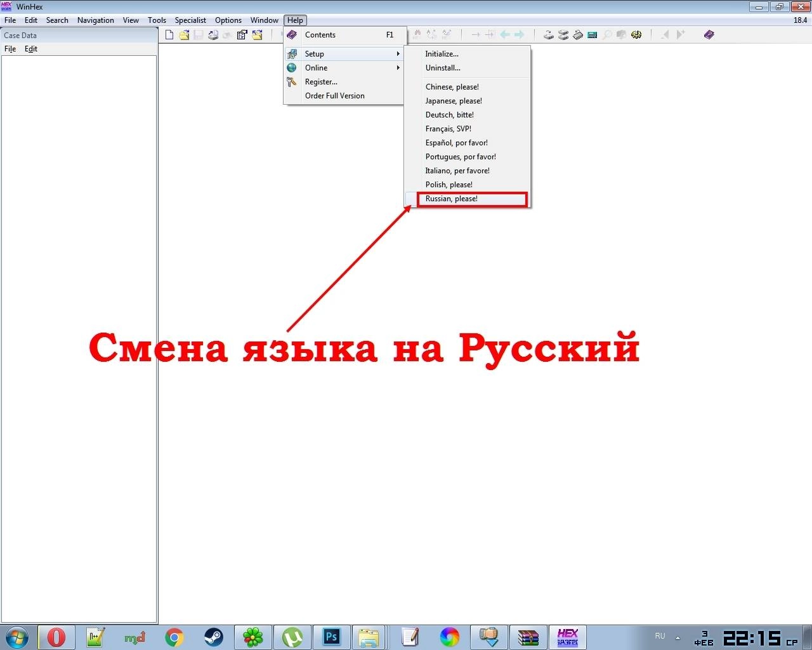The width and height of the screenshot is (812, 650).
Task: Click the Open Disk toolbar icon
Action: pyautogui.click(x=549, y=35)
